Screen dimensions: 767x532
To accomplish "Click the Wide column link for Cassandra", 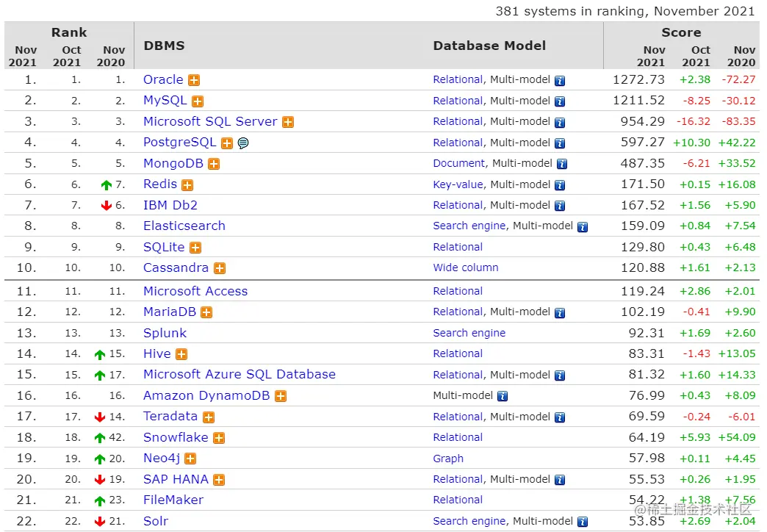I will [x=466, y=267].
